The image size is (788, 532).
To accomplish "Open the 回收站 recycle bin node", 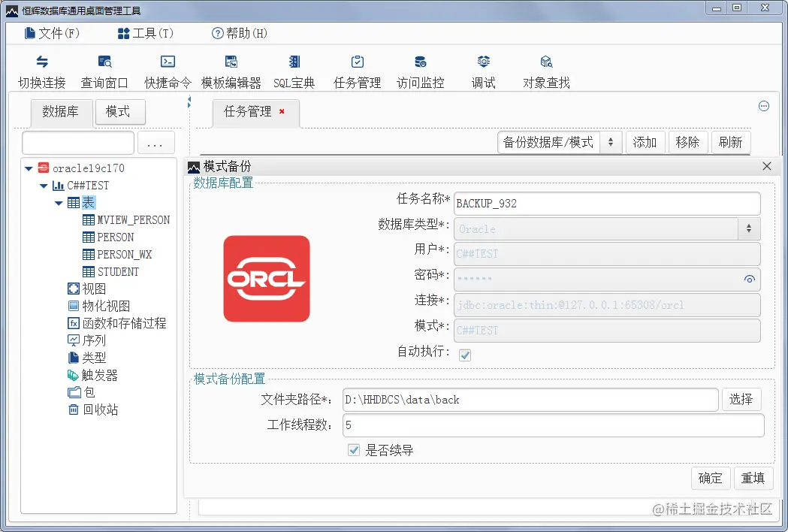I will click(x=93, y=410).
